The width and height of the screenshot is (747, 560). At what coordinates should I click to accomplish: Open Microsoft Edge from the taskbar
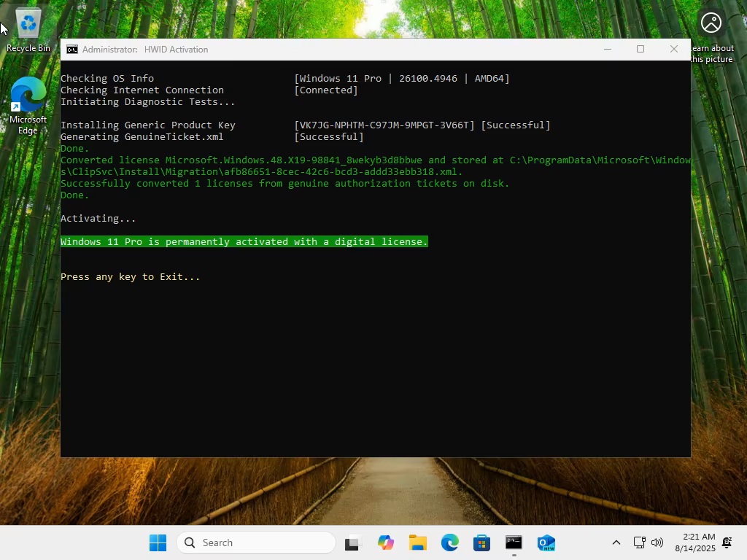[x=449, y=542]
